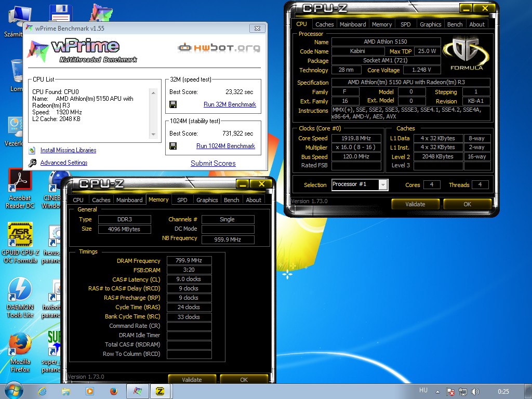Click Install Missing Libraries link

click(x=68, y=150)
